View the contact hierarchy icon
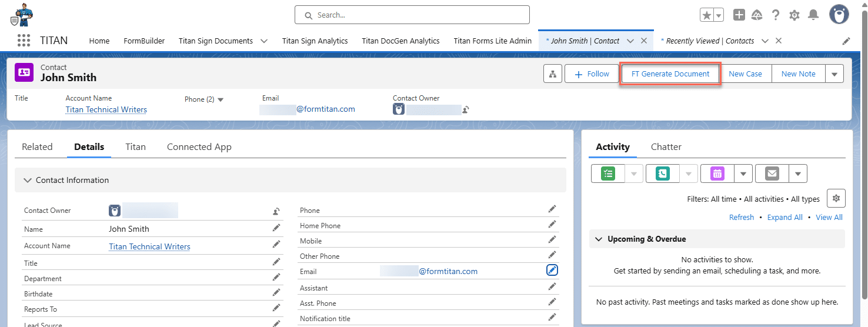 (552, 74)
